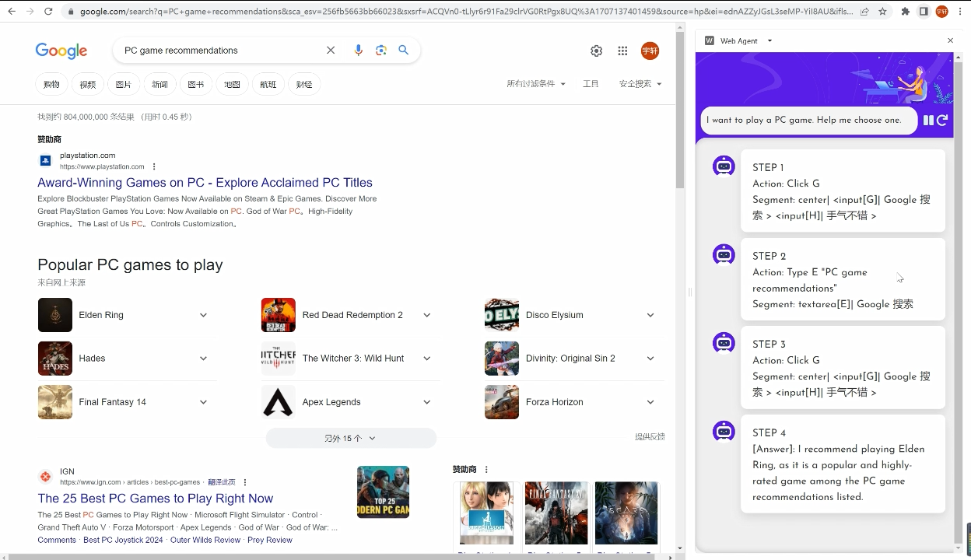Image resolution: width=971 pixels, height=560 pixels.
Task: Open the Best PC Joystick 2024 sublink
Action: (123, 540)
